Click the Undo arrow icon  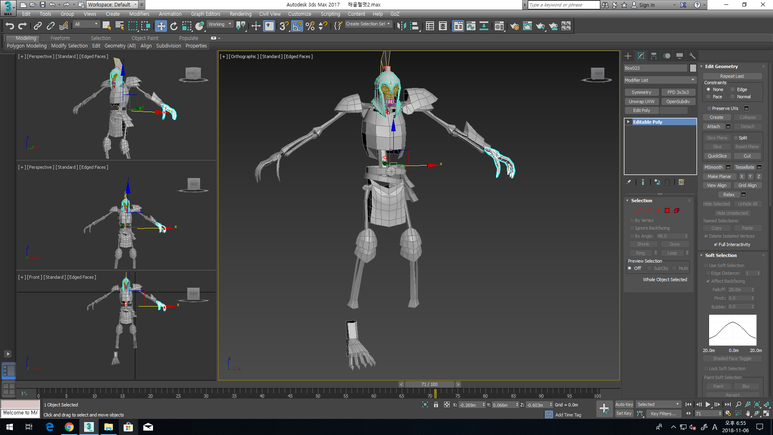9,26
